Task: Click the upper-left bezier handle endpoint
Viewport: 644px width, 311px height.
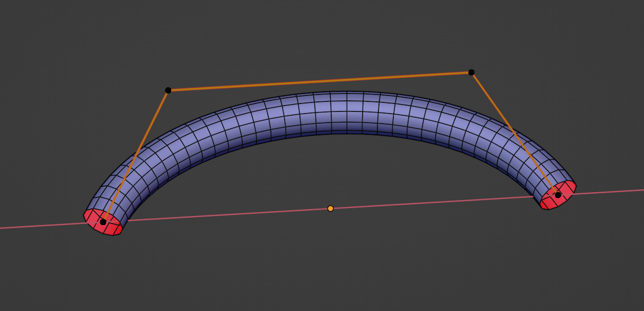Action: pyautogui.click(x=167, y=90)
